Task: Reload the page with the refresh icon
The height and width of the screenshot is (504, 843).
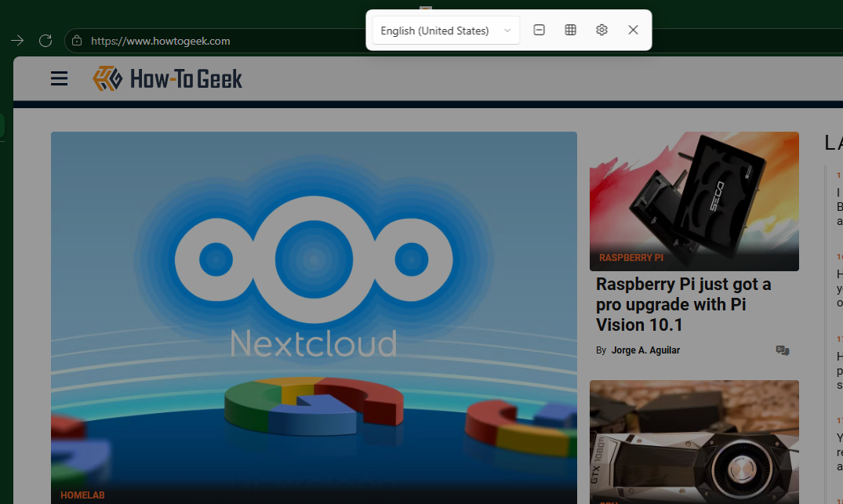Action: click(x=45, y=41)
